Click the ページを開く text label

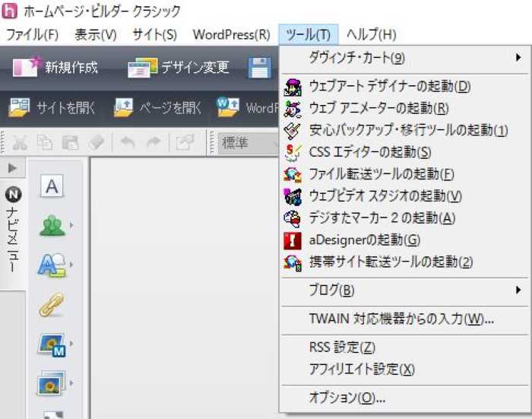pos(170,108)
